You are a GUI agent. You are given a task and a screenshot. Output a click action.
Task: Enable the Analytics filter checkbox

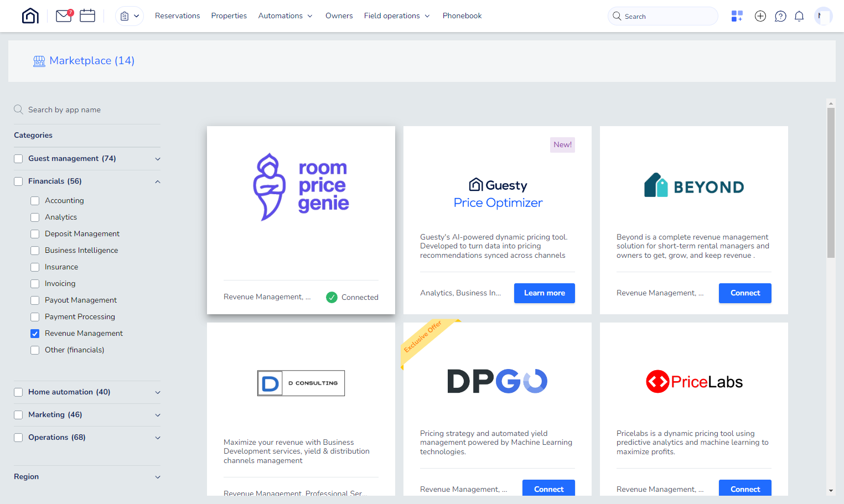[x=35, y=217]
